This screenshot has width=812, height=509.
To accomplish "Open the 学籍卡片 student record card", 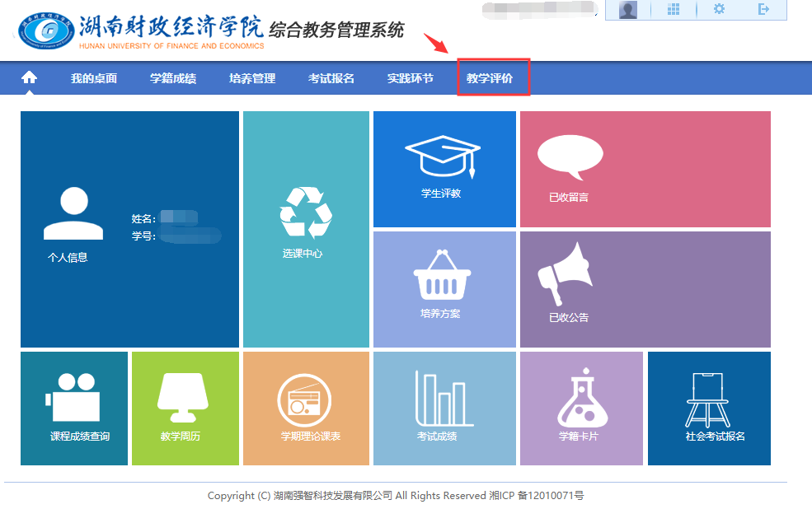I will pyautogui.click(x=581, y=408).
